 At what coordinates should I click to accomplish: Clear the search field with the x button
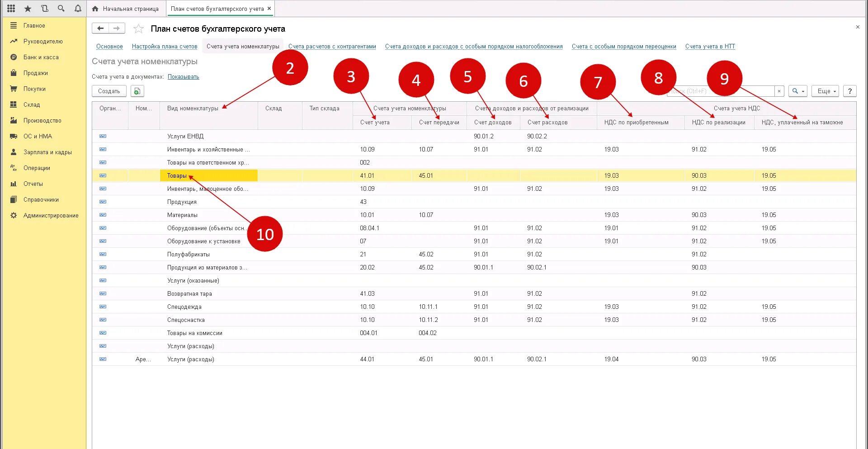(779, 91)
